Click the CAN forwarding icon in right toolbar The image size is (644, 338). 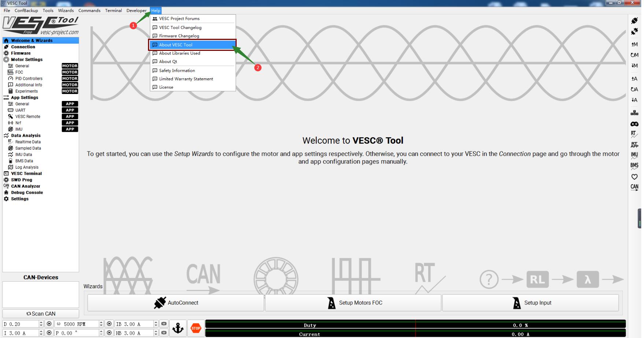[x=634, y=187]
